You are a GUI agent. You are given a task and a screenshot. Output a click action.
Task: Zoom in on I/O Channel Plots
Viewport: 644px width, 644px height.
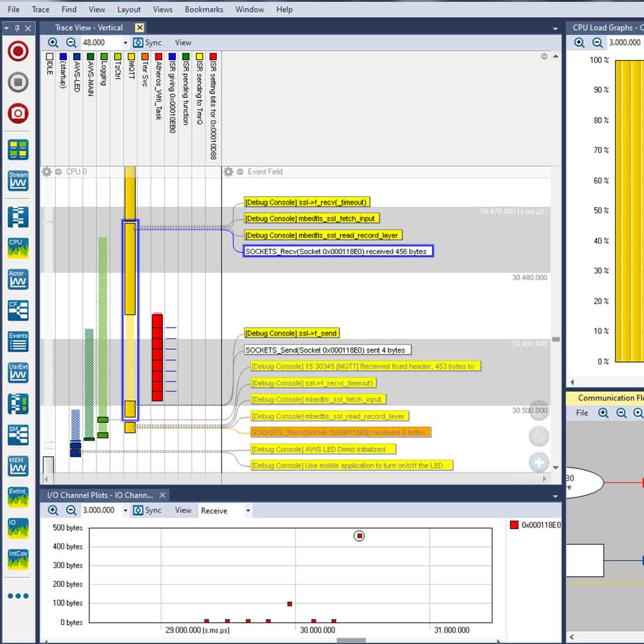tap(53, 510)
